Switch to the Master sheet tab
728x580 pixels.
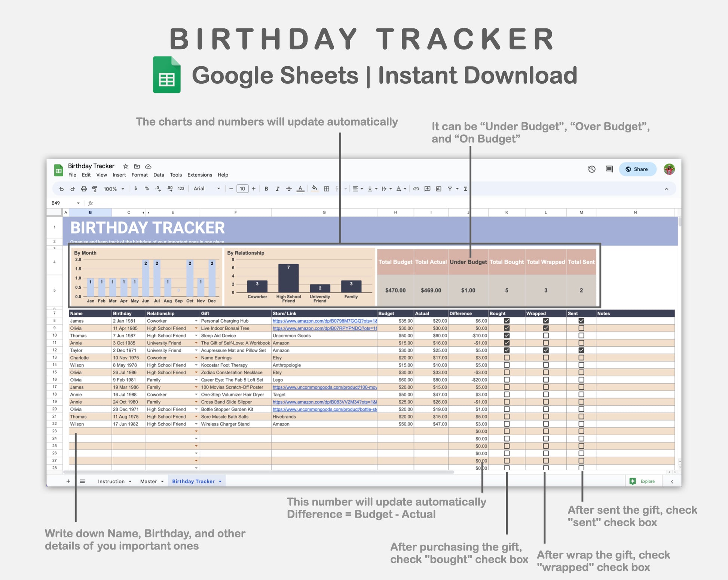pyautogui.click(x=149, y=481)
